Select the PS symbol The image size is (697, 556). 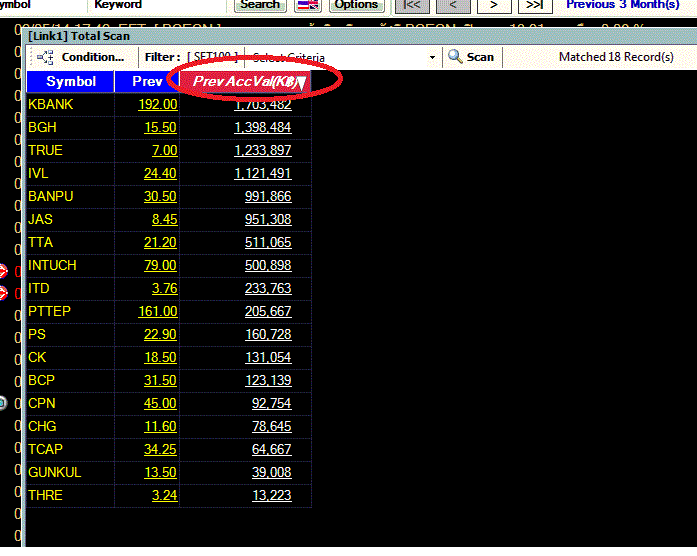37,335
